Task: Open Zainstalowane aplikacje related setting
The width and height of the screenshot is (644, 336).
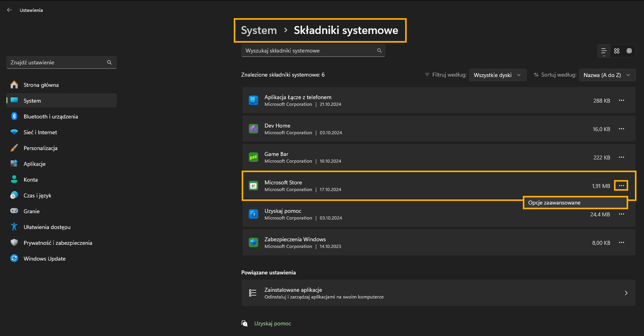Action: pyautogui.click(x=439, y=293)
